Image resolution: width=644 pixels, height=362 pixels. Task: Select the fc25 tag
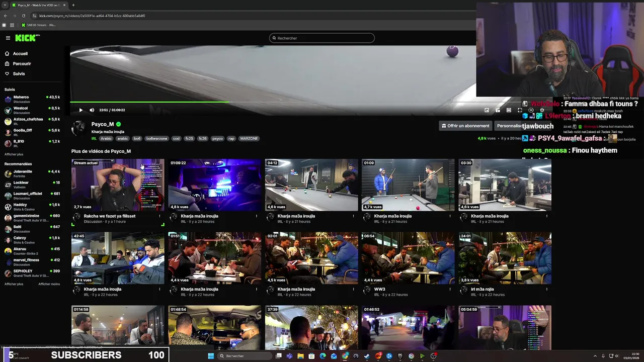click(x=189, y=139)
